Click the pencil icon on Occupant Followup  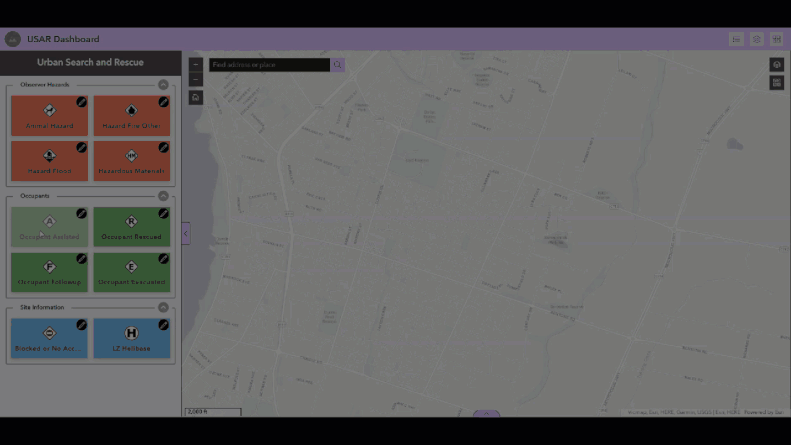coord(81,259)
